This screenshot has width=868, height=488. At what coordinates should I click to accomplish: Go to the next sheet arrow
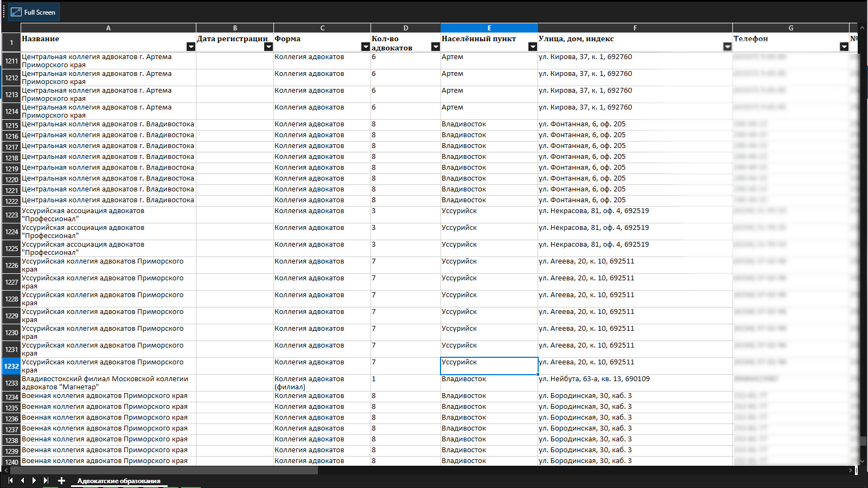click(34, 480)
